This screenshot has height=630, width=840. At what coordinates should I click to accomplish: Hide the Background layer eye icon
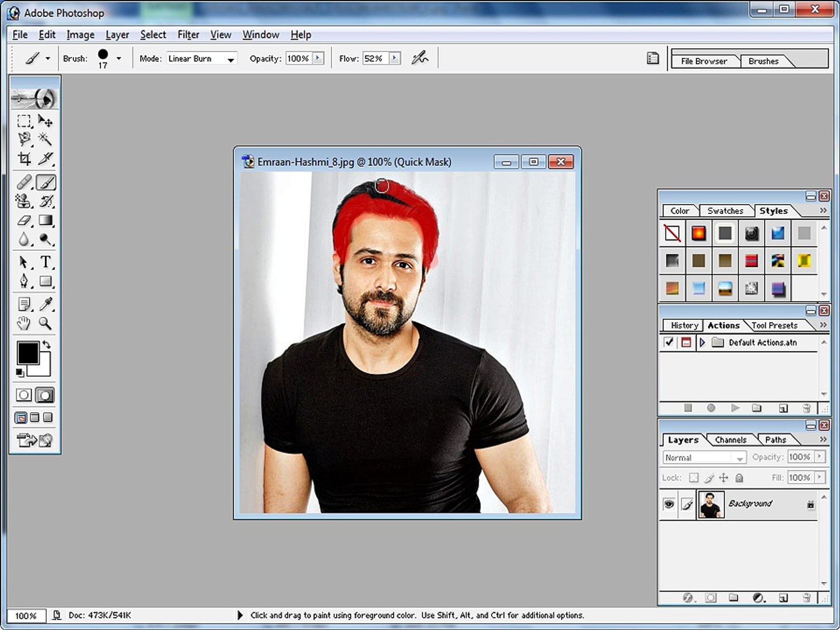click(669, 504)
